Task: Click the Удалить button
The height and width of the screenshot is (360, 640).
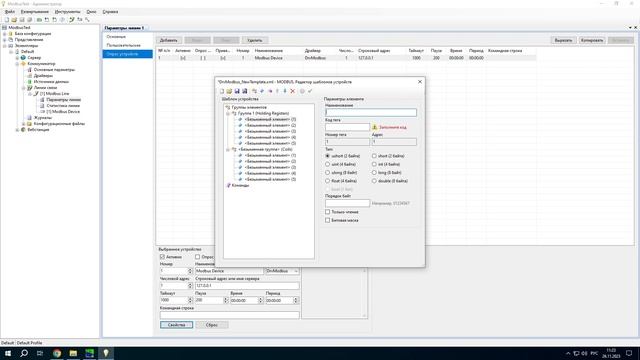Action: (255, 40)
